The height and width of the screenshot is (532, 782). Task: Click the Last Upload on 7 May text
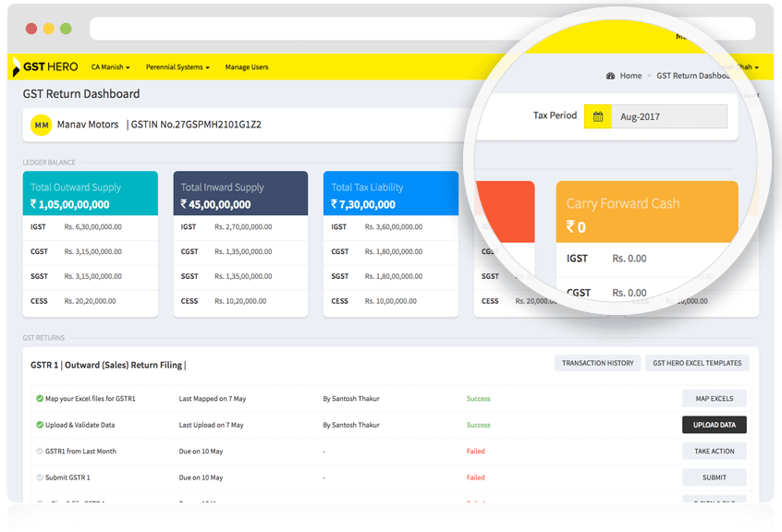coord(211,425)
